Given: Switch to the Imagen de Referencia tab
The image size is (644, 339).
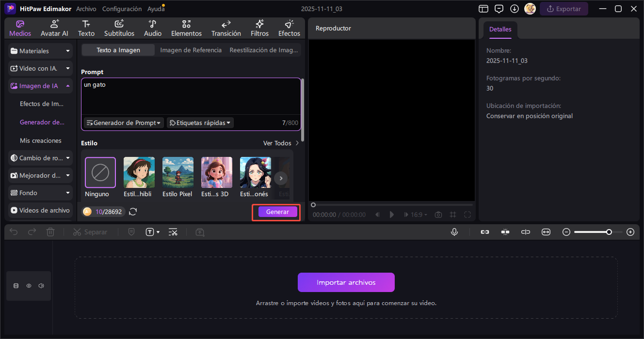Looking at the screenshot, I should pyautogui.click(x=191, y=50).
